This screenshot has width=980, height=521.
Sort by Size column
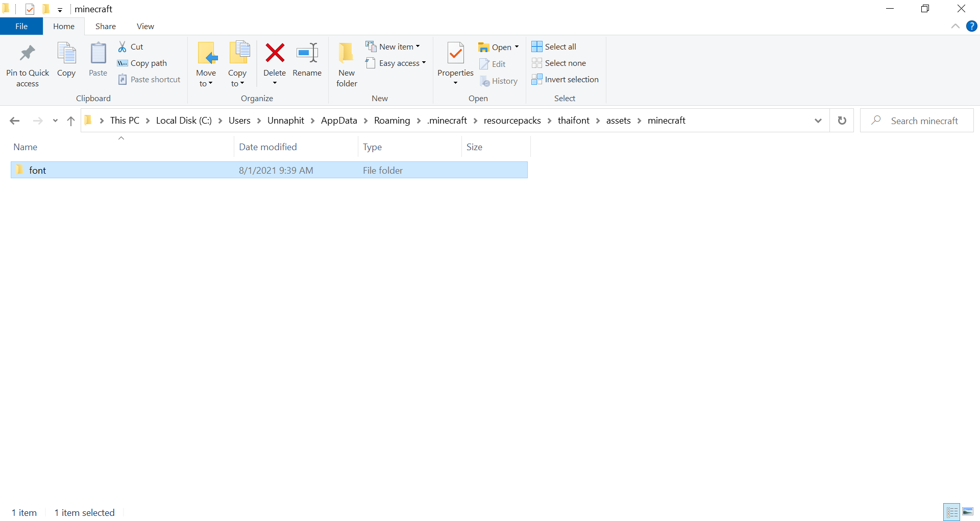point(496,147)
